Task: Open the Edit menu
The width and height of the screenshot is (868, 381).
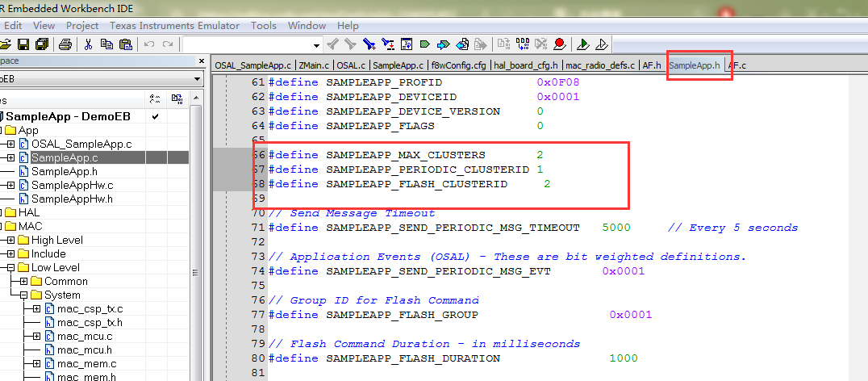Action: pos(13,26)
